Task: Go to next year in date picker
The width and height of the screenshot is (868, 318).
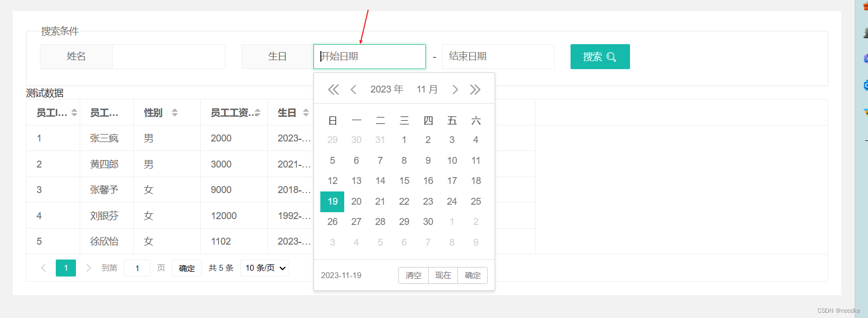Action: (x=475, y=89)
